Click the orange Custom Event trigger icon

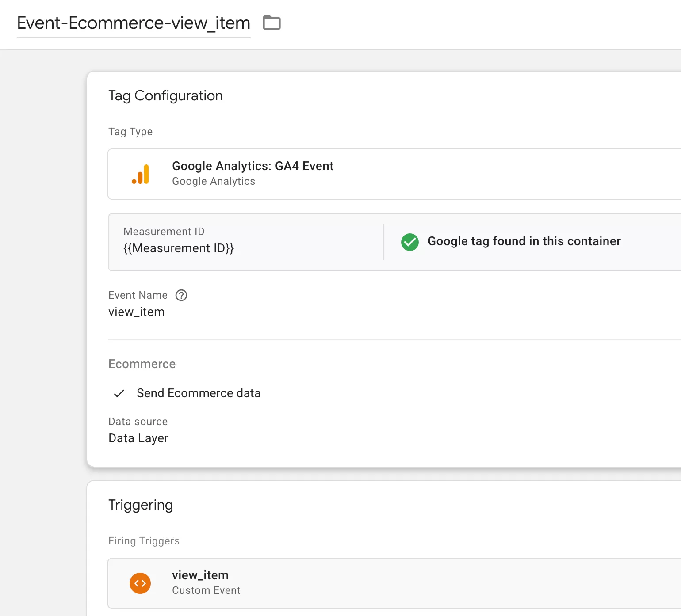[x=140, y=583]
